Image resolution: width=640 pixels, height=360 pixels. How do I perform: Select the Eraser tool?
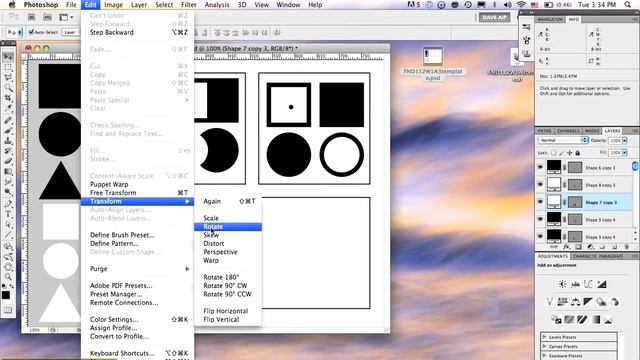[8, 161]
